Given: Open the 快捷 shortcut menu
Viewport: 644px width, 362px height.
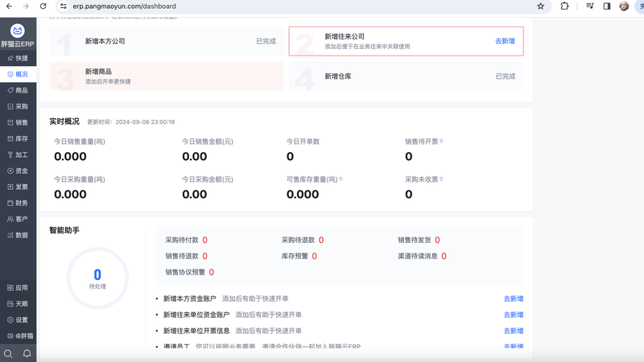Looking at the screenshot, I should tap(18, 58).
